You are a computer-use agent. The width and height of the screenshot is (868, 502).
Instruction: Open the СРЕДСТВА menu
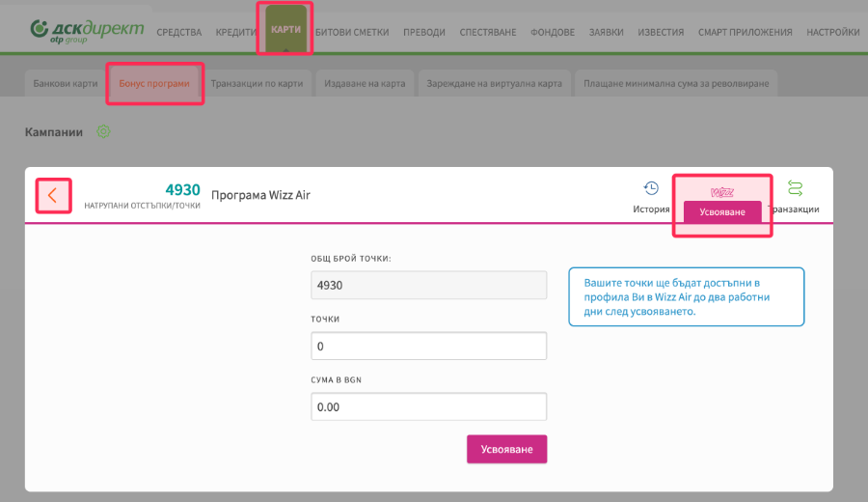click(x=178, y=32)
